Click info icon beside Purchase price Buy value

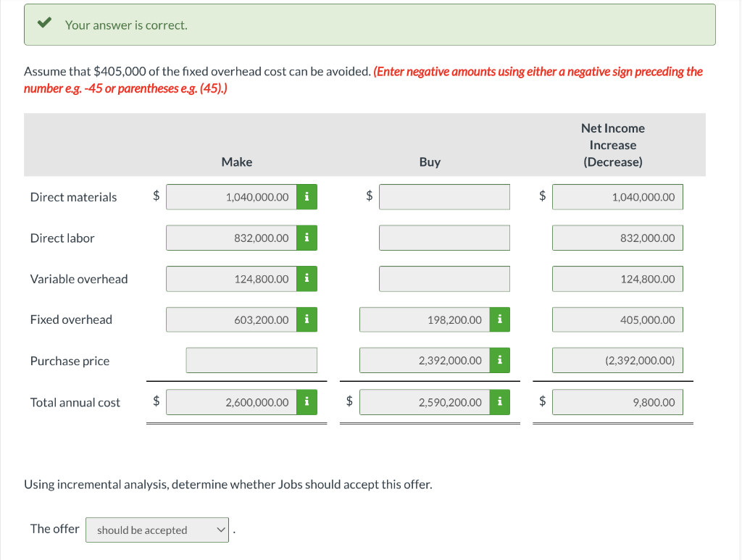coord(500,360)
